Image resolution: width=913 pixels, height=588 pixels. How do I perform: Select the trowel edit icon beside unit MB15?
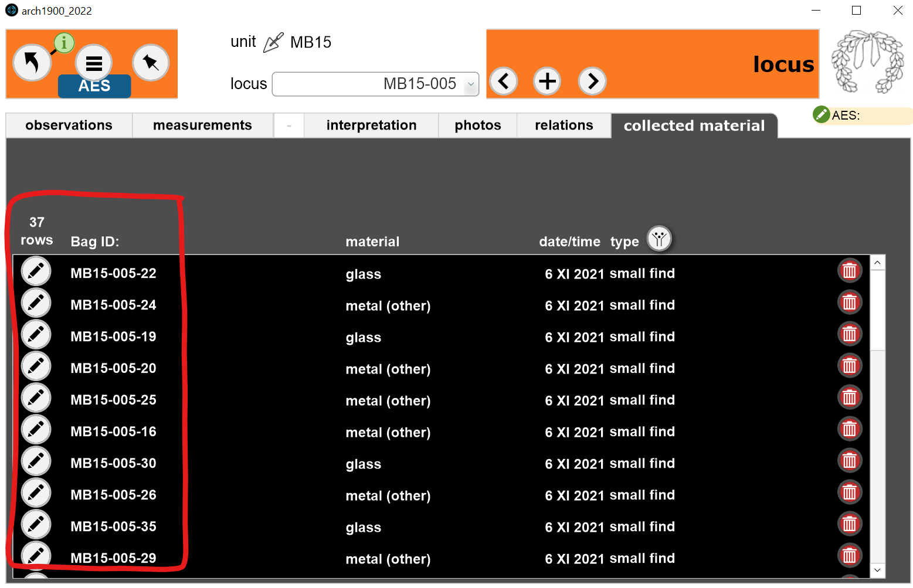point(273,42)
